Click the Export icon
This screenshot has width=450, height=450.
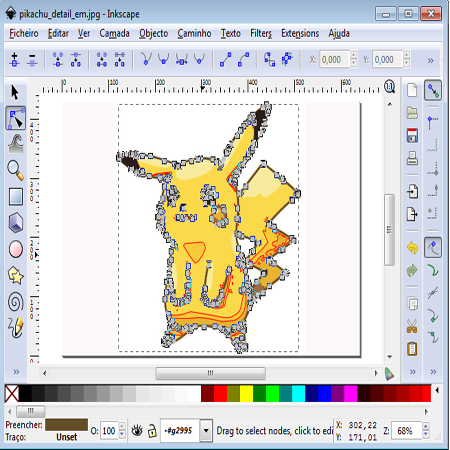point(412,214)
